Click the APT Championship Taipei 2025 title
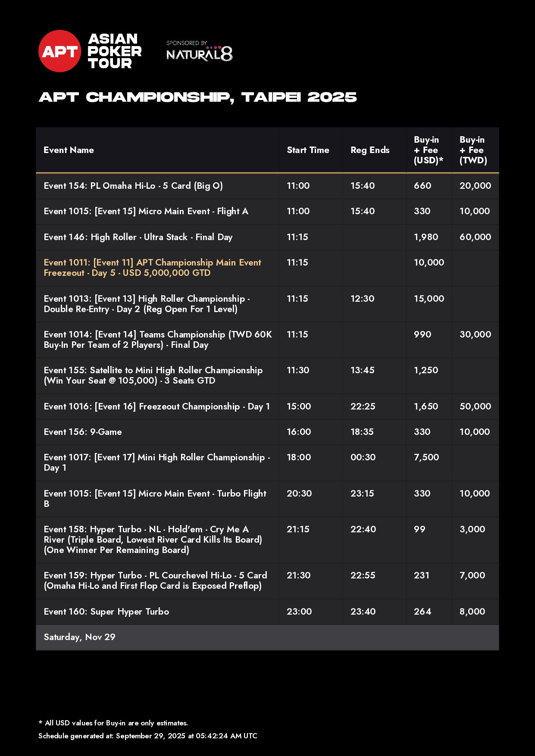This screenshot has width=535, height=756. pos(197,97)
